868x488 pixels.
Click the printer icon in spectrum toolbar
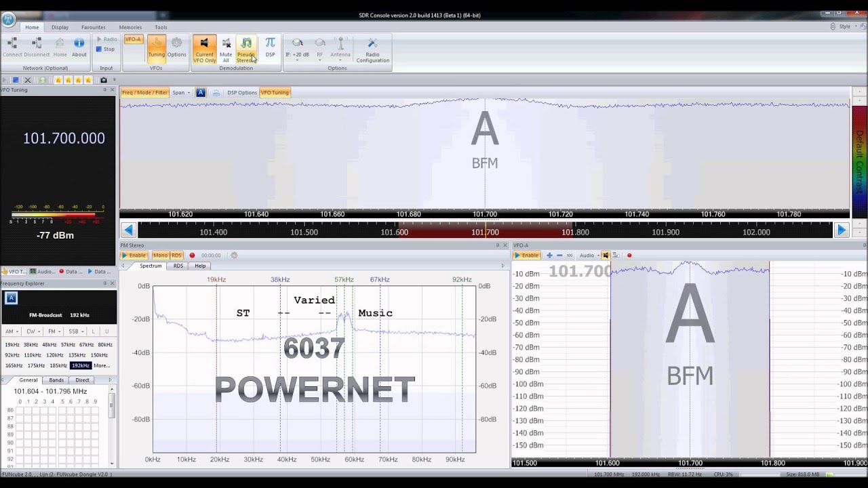pyautogui.click(x=216, y=92)
